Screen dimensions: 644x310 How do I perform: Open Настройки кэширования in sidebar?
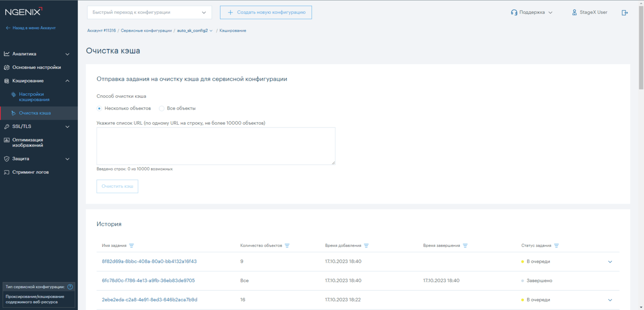(x=34, y=97)
